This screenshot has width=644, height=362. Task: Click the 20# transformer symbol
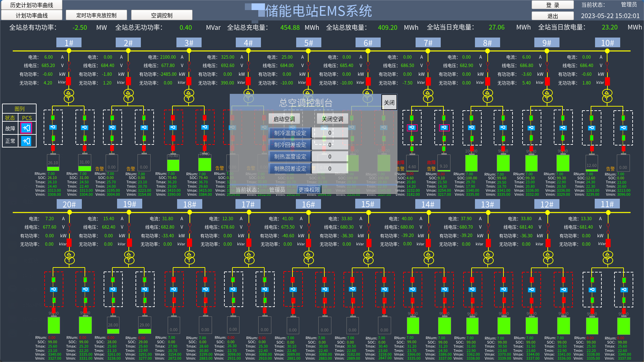pos(69,257)
